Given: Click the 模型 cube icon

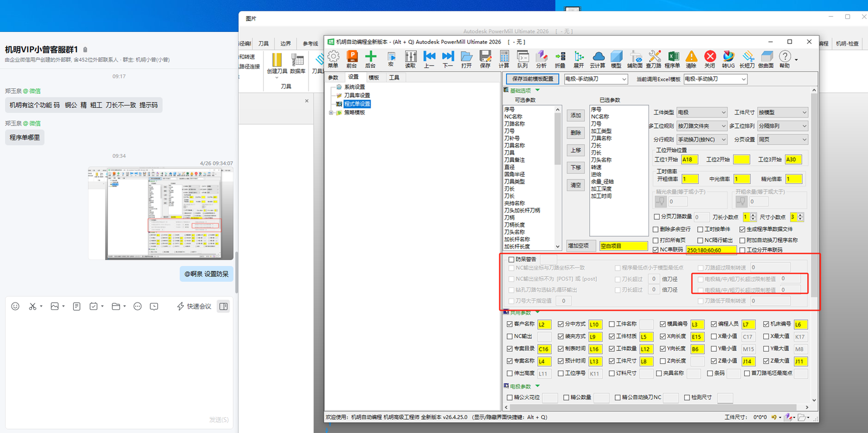Looking at the screenshot, I should (x=616, y=59).
